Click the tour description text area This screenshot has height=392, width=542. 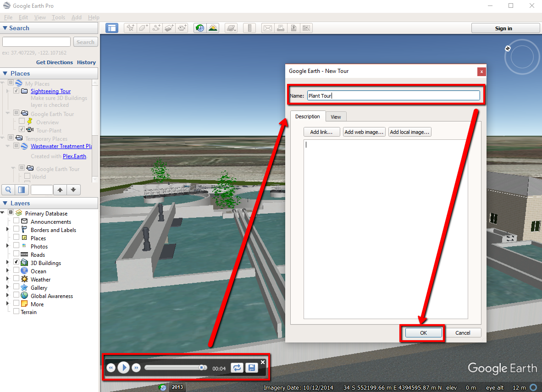pos(386,229)
